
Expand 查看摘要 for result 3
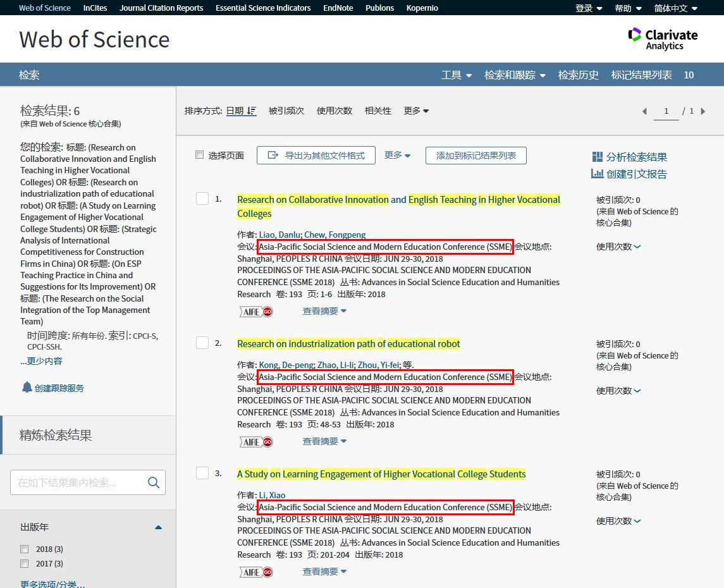pos(324,572)
